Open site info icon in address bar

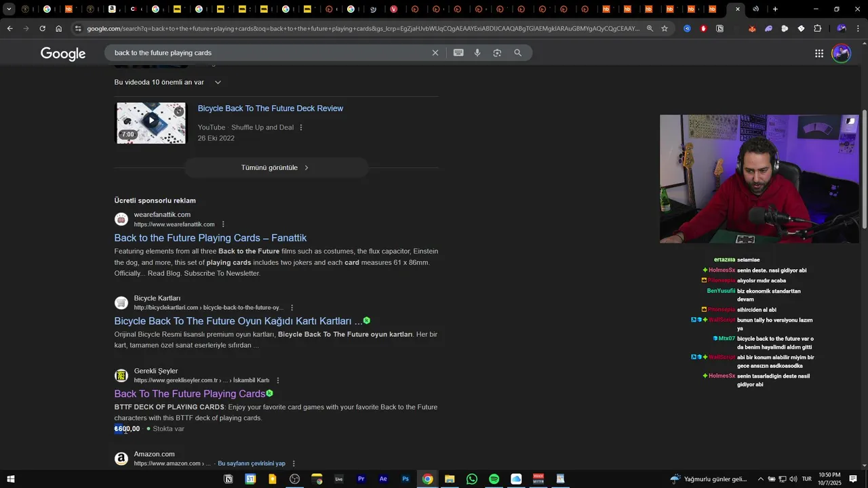[x=79, y=28]
